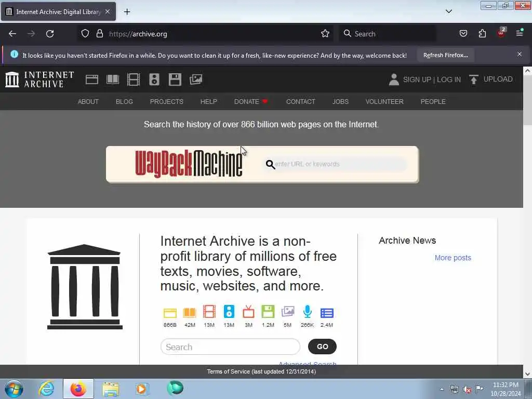This screenshot has width=532, height=399.
Task: Click the black GO search button
Action: click(322, 347)
